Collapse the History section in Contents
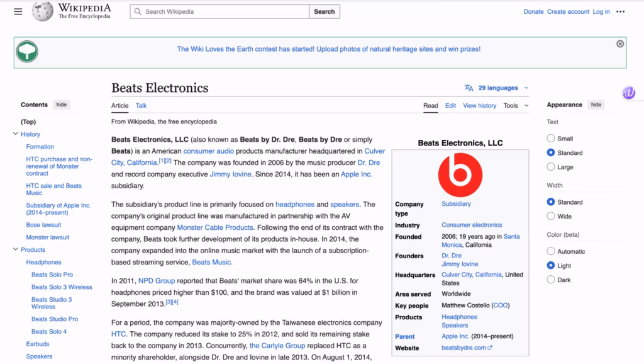644x364 pixels. pyautogui.click(x=16, y=134)
